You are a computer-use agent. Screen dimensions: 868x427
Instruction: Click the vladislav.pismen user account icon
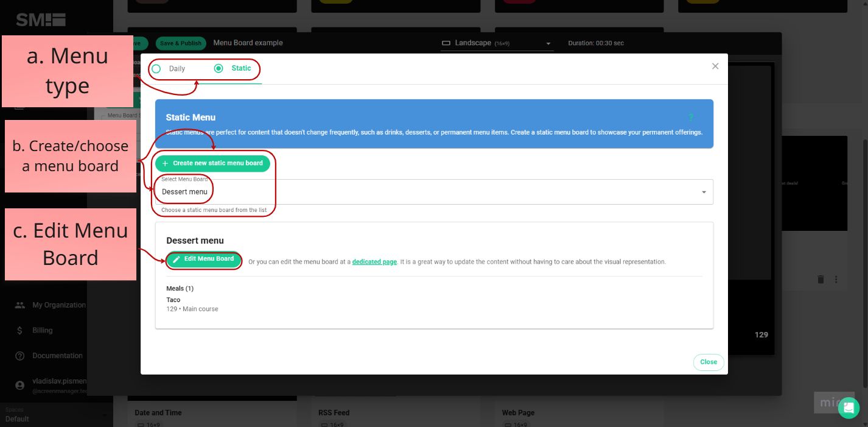[x=21, y=385]
